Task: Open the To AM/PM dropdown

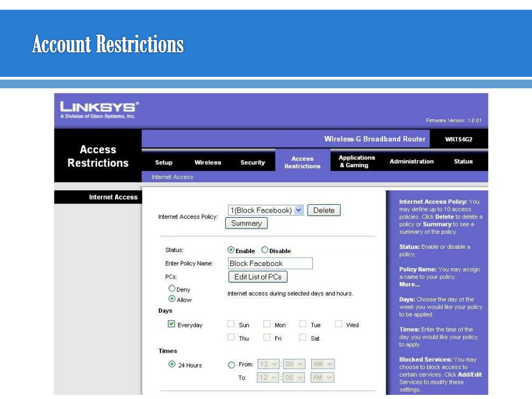Action: point(323,377)
